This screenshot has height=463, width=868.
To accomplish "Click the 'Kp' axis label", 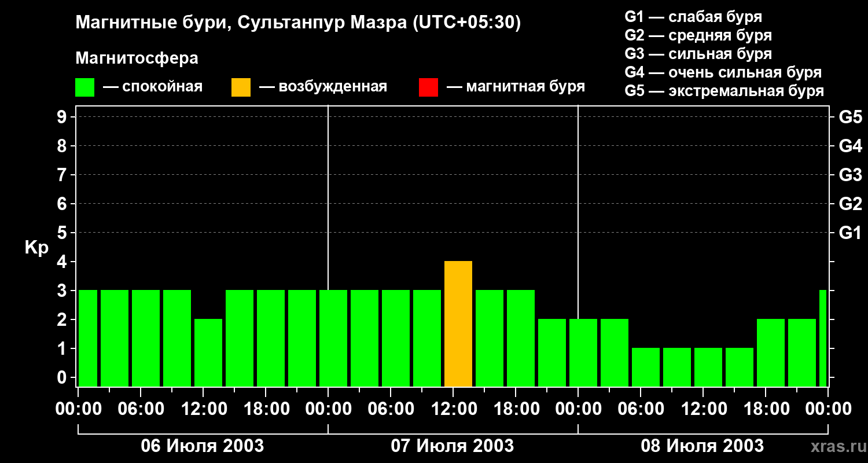I will click(x=36, y=248).
